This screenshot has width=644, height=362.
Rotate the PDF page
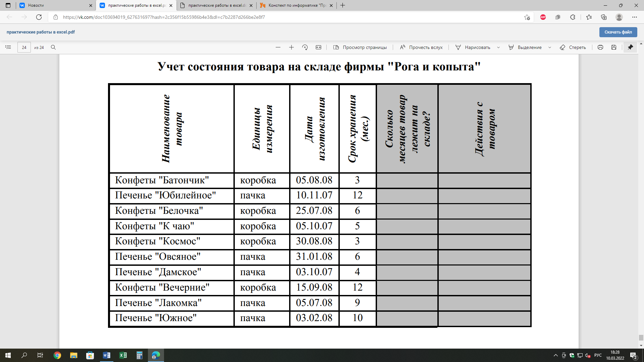(305, 47)
